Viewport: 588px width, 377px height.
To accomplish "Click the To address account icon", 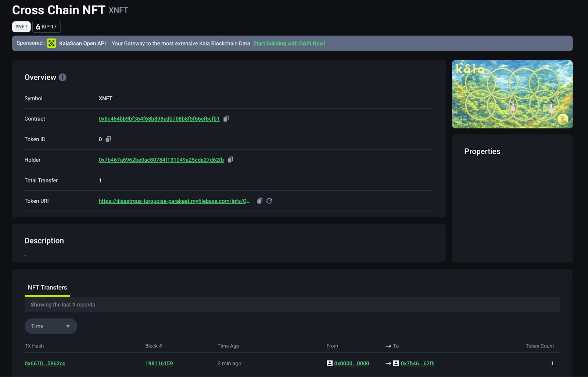I will [x=396, y=363].
